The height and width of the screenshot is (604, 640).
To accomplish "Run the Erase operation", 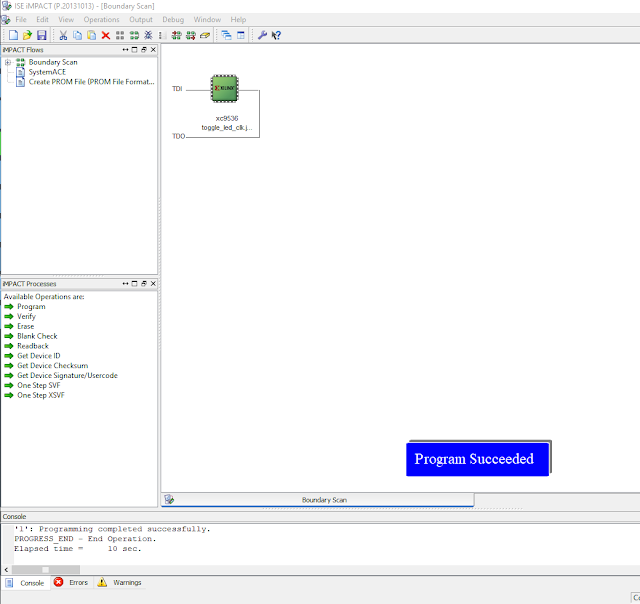I will [25, 326].
